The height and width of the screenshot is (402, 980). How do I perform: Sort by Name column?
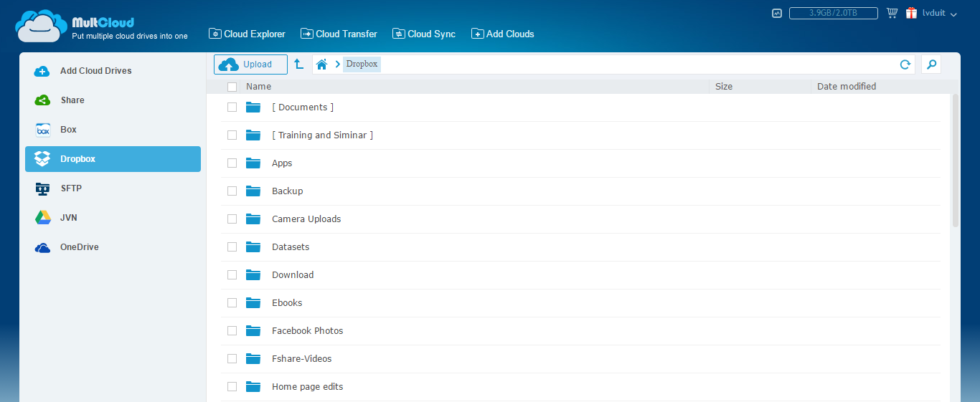pos(258,87)
